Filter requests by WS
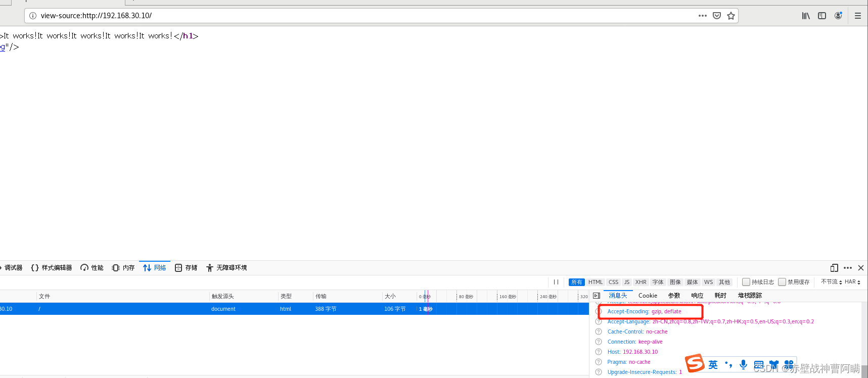 pyautogui.click(x=709, y=282)
